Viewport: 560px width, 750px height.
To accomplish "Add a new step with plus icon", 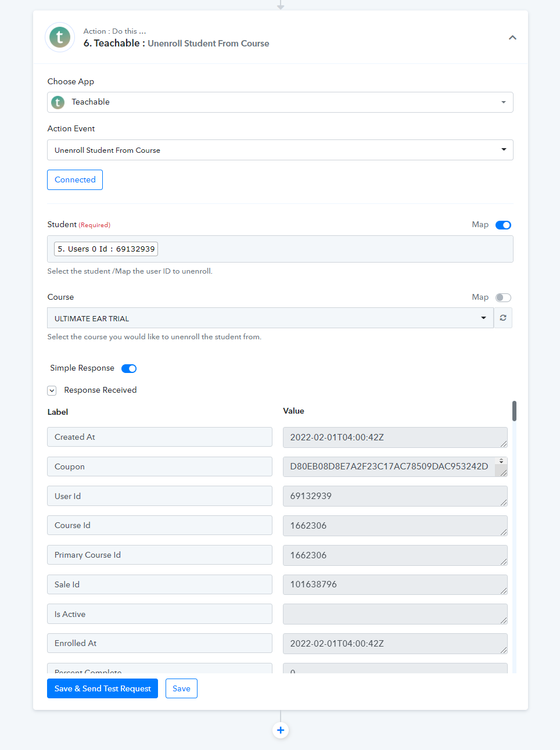I will pos(281,730).
